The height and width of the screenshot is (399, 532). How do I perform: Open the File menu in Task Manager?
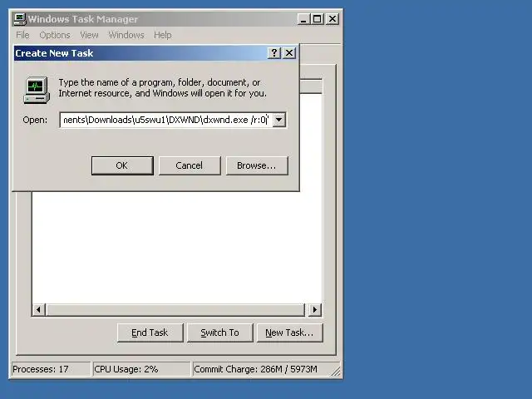point(22,35)
